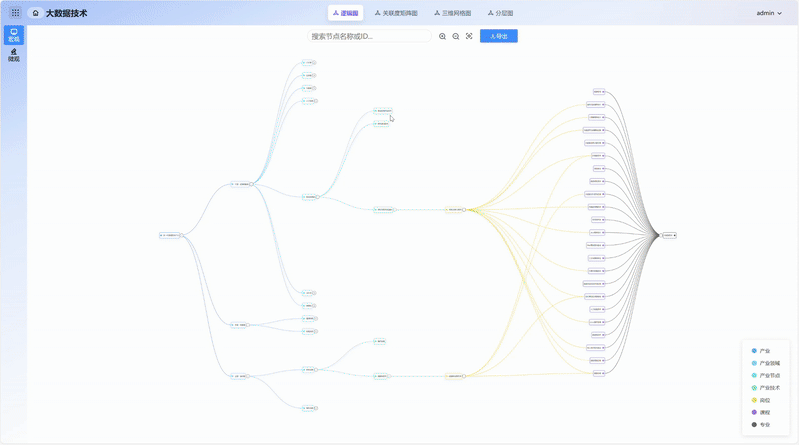Click the fit-to-screen icon beside zoom controls
The image size is (799, 445).
(469, 36)
